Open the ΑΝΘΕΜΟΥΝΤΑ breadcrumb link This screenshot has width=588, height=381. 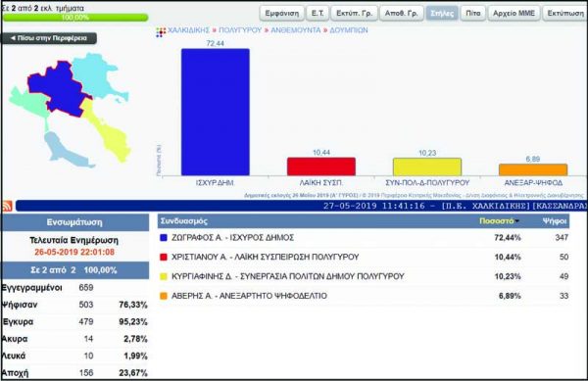coord(296,30)
